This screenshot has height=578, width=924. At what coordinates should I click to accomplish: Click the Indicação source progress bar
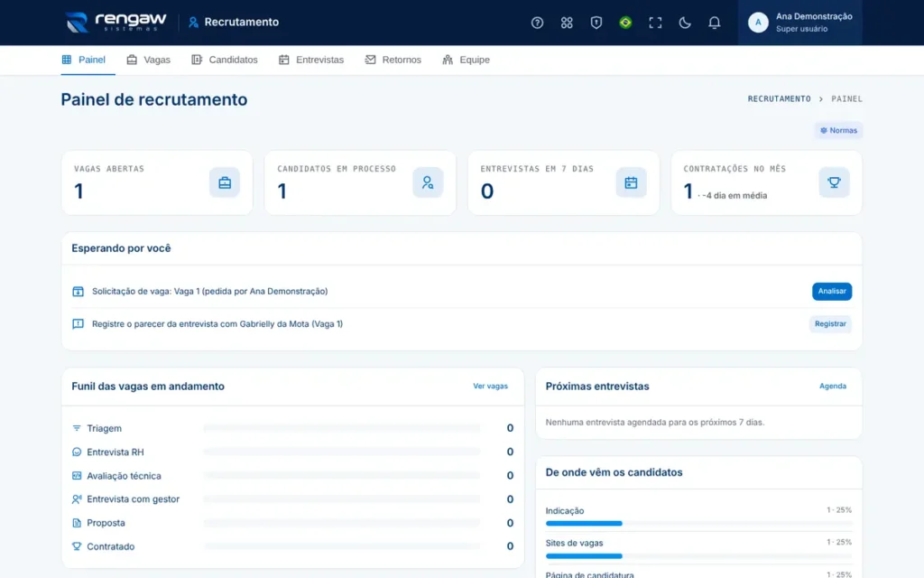pos(699,523)
